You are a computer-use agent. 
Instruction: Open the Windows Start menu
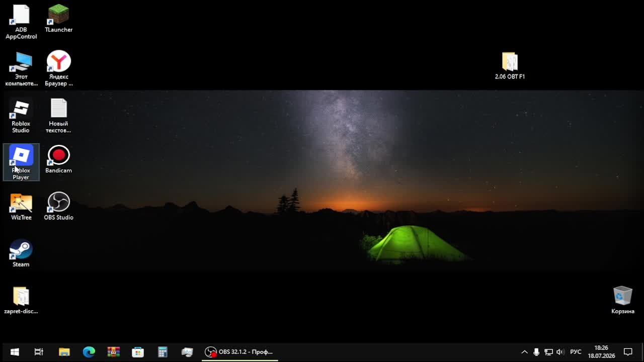point(15,352)
